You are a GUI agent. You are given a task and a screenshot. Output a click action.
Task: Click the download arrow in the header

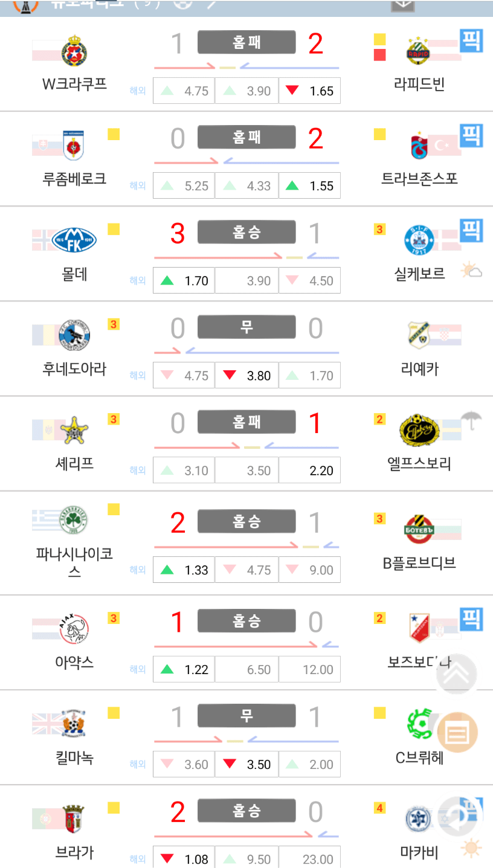(403, 5)
